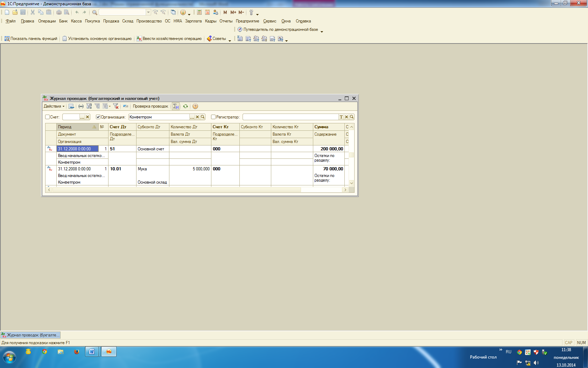
Task: Click the Undo arrow icon
Action: [x=77, y=12]
